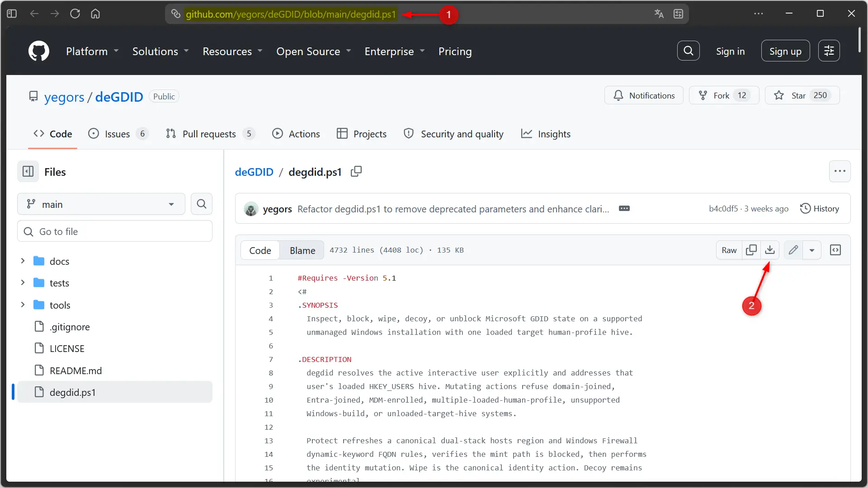
Task: Click the GitHub logo icon
Action: 39,51
